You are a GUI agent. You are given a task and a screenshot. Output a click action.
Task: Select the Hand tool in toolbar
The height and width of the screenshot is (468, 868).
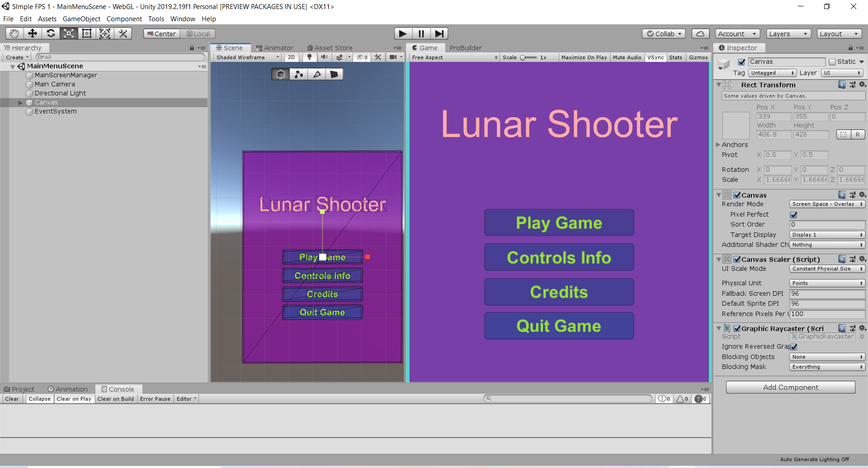(x=14, y=33)
